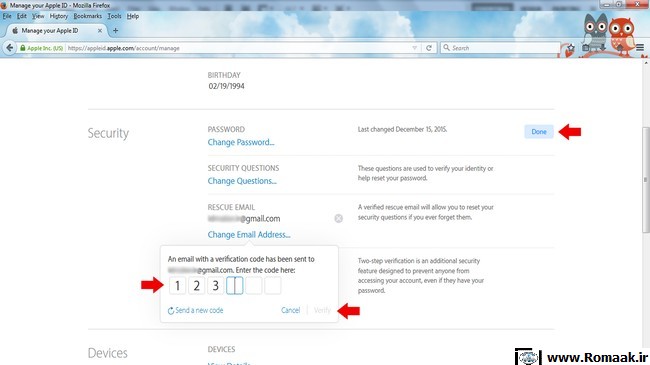The width and height of the screenshot is (650, 365).
Task: Bookmark this page with the star icon
Action: coord(571,48)
